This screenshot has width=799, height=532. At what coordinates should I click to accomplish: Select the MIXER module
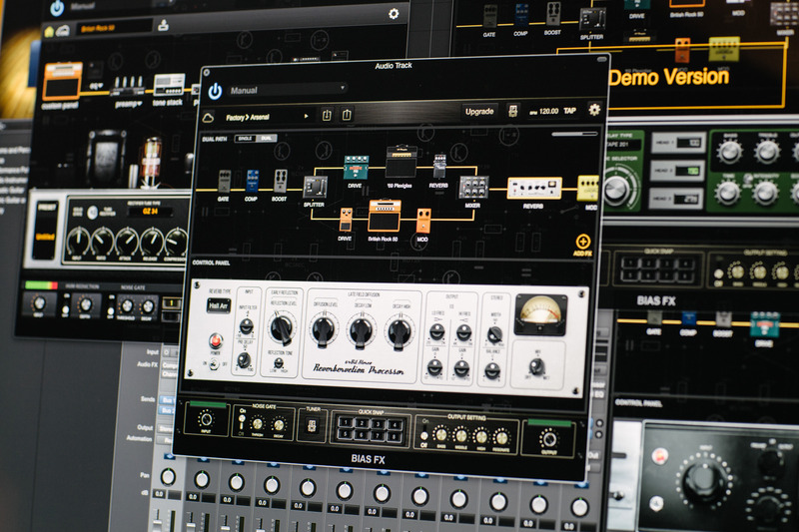click(473, 187)
